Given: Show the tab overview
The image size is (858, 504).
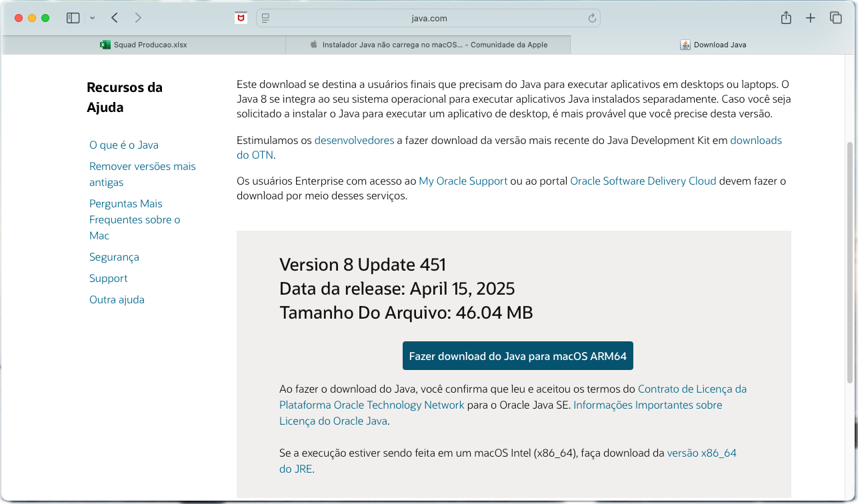Looking at the screenshot, I should [x=835, y=18].
